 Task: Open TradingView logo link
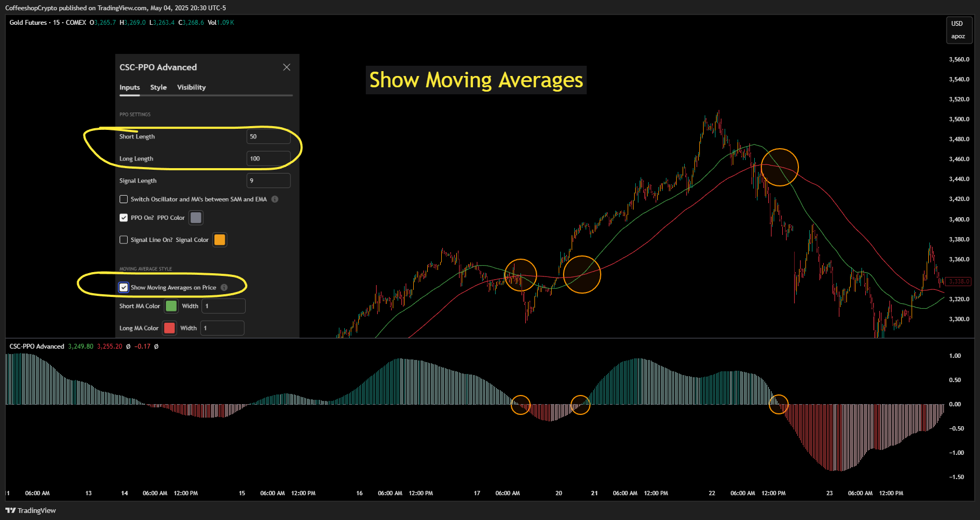click(x=31, y=510)
